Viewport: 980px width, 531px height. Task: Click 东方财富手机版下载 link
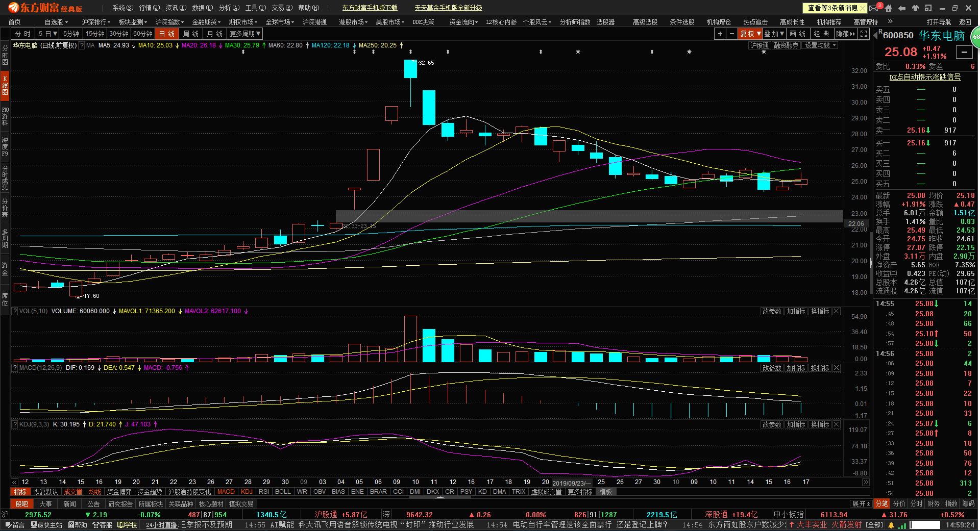pos(370,8)
